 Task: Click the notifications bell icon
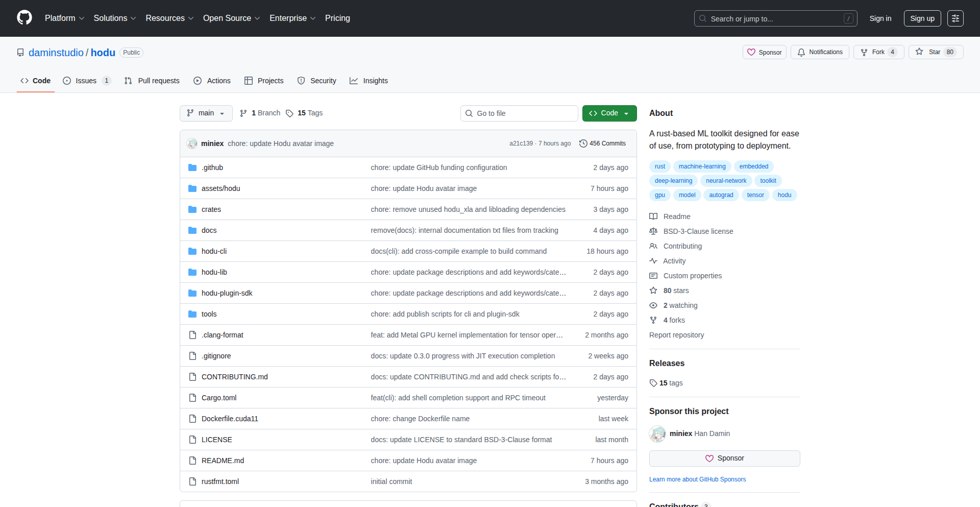pos(801,52)
